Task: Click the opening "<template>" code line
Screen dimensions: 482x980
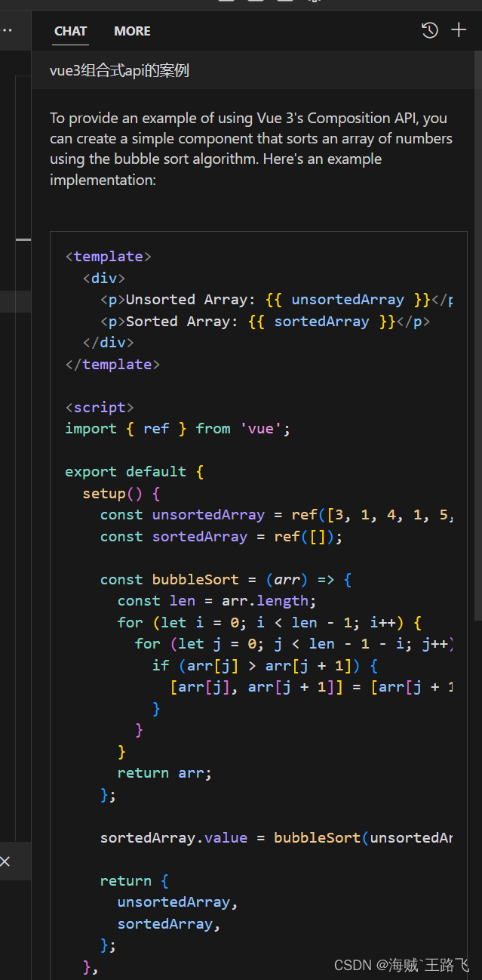Action: [109, 257]
